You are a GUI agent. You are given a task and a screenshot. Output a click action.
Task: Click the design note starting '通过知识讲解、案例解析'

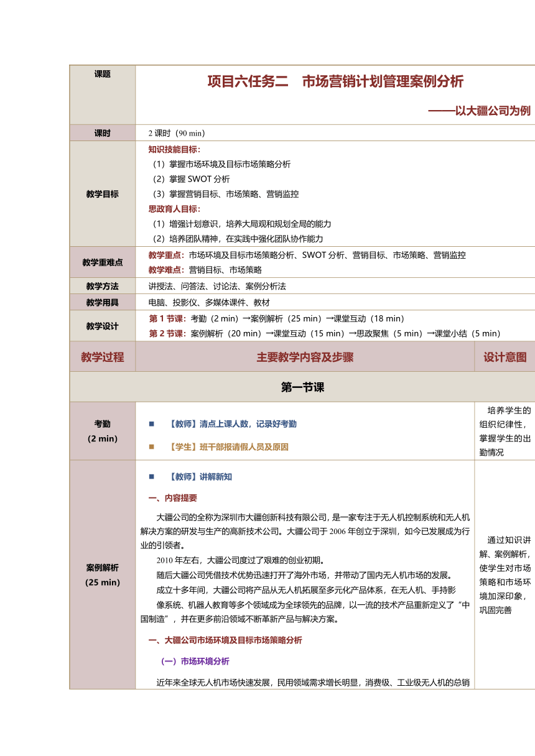click(x=505, y=575)
